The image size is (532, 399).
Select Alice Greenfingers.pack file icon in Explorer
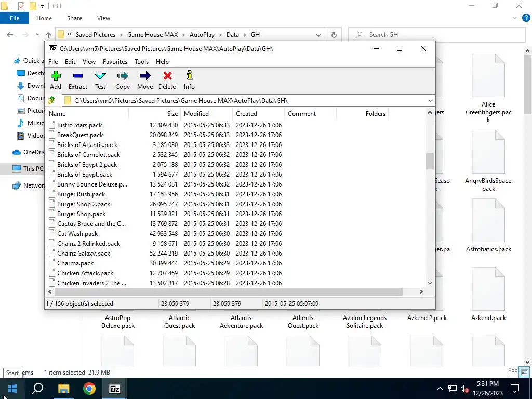(x=488, y=76)
